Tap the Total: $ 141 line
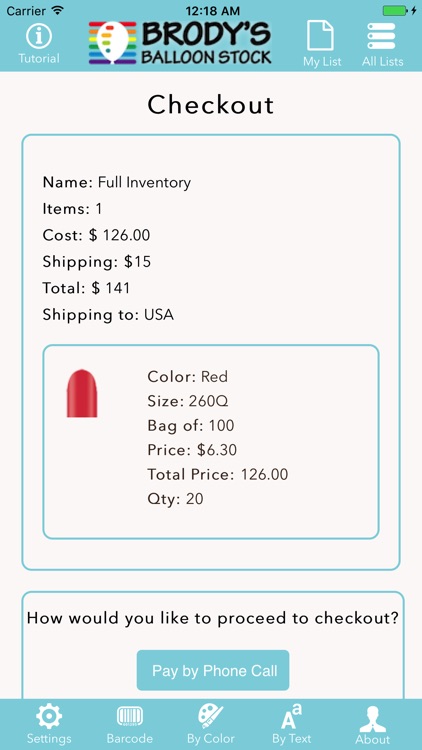 click(x=86, y=288)
